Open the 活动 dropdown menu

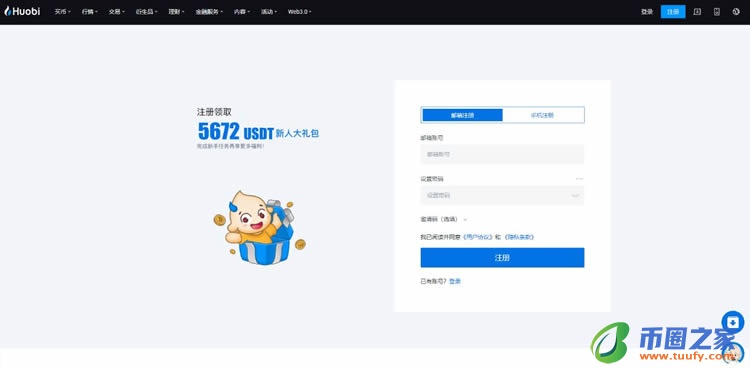pyautogui.click(x=269, y=12)
